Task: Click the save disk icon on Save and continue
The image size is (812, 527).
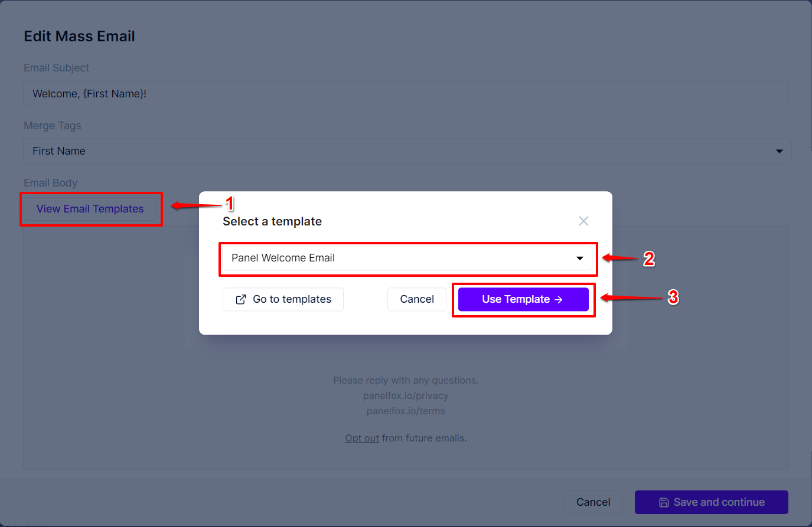Action: 664,502
